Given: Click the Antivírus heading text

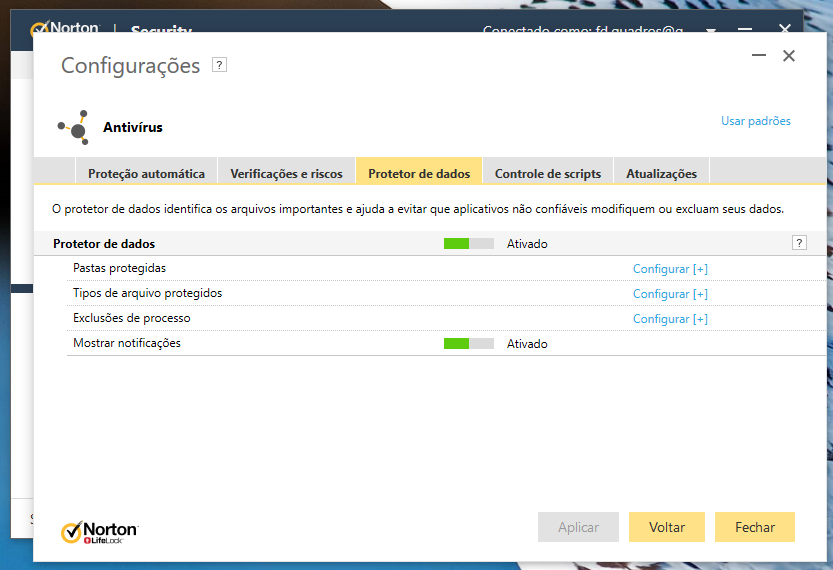Looking at the screenshot, I should click(x=133, y=127).
